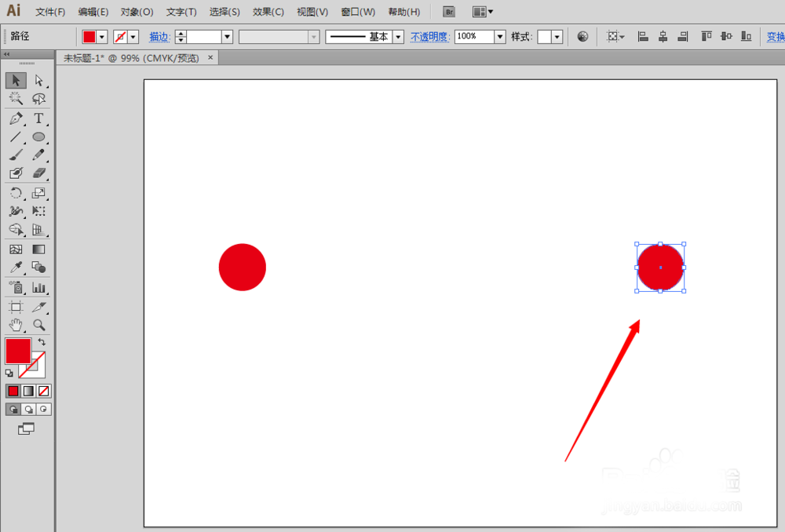Open the workspace arrangement dropdown
785x532 pixels.
coord(483,12)
